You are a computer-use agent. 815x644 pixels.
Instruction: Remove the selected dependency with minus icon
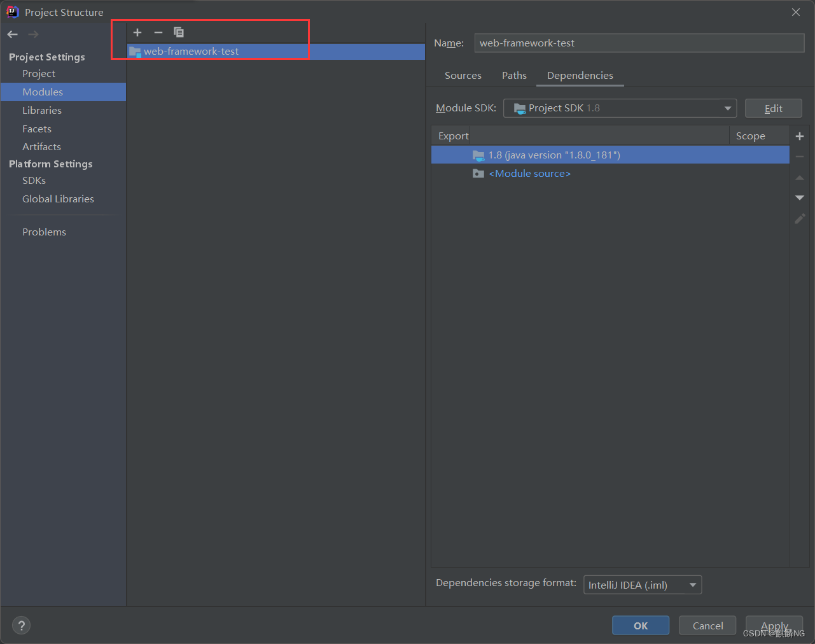pyautogui.click(x=800, y=157)
